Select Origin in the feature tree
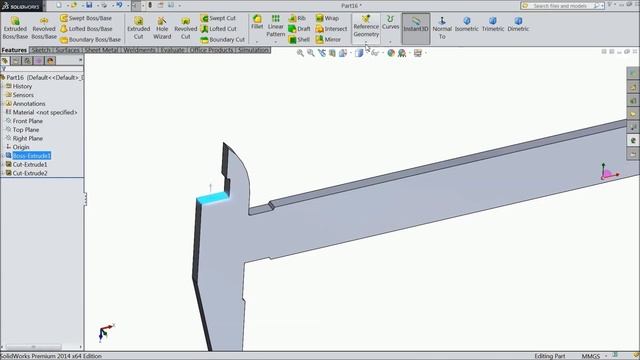Screen dimensions: 640x360 [x=18, y=147]
